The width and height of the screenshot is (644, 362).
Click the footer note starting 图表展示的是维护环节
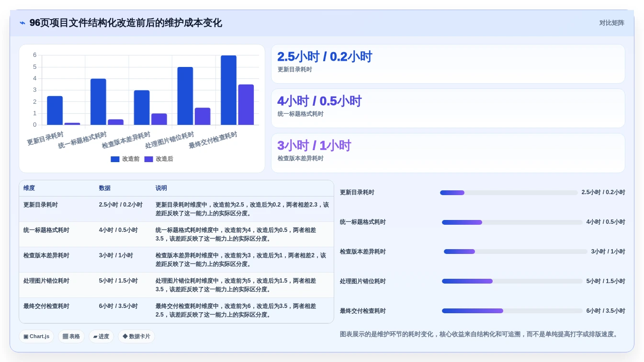click(x=480, y=334)
